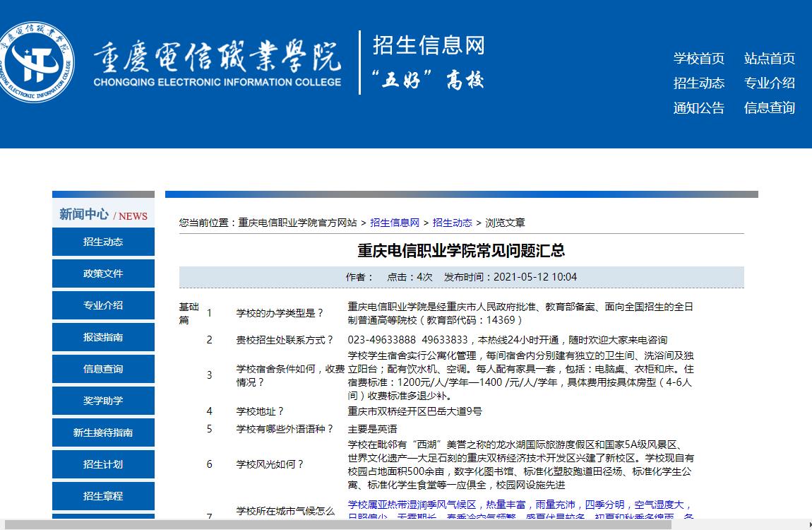The width and height of the screenshot is (812, 530).
Task: Select 新生接待指南 in the left sidebar
Action: point(103,432)
